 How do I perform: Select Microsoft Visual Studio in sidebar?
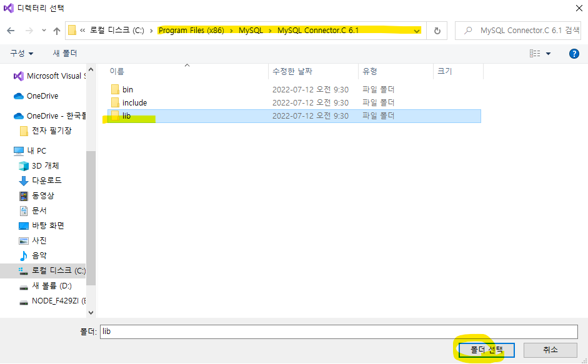coord(49,76)
